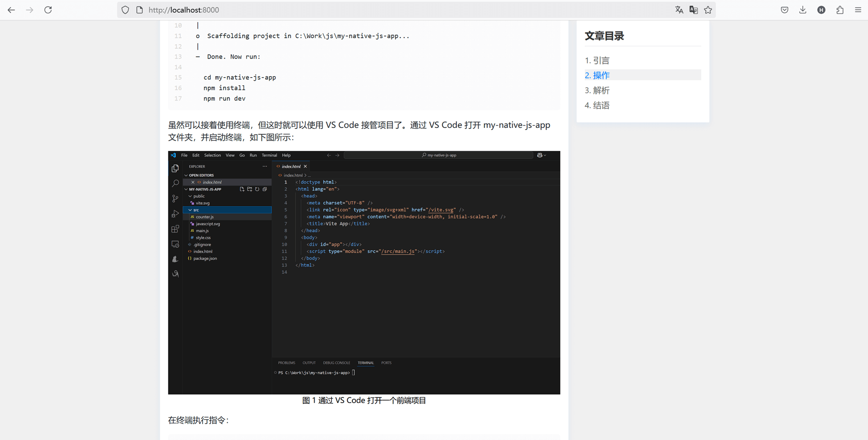Go back to the previous page
The height and width of the screenshot is (440, 868).
(x=11, y=10)
